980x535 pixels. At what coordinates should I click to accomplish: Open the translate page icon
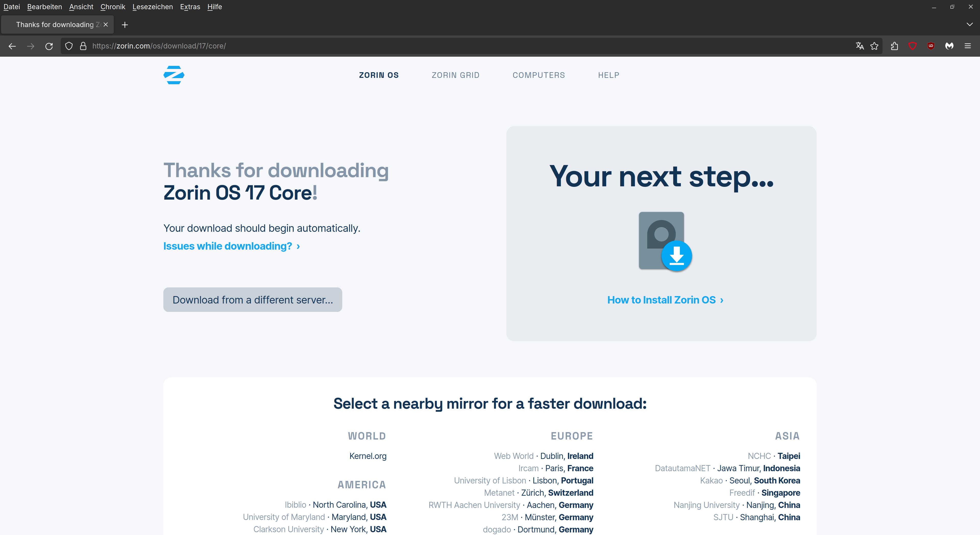[860, 46]
